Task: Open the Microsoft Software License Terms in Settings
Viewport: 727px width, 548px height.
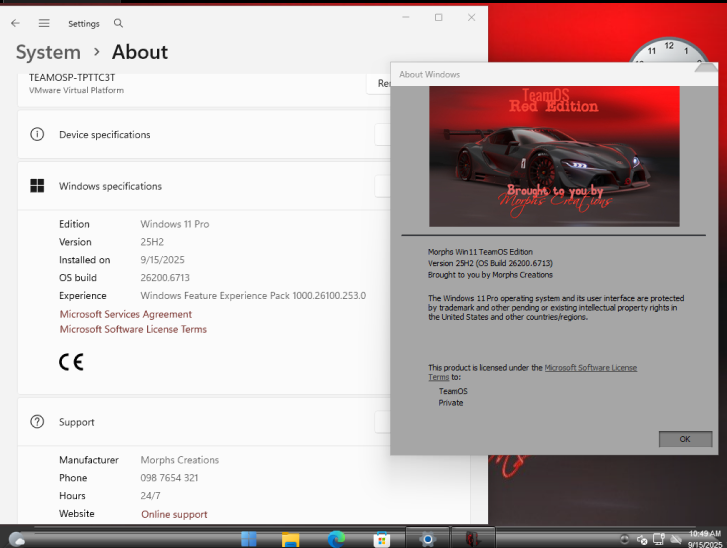Action: [x=133, y=329]
